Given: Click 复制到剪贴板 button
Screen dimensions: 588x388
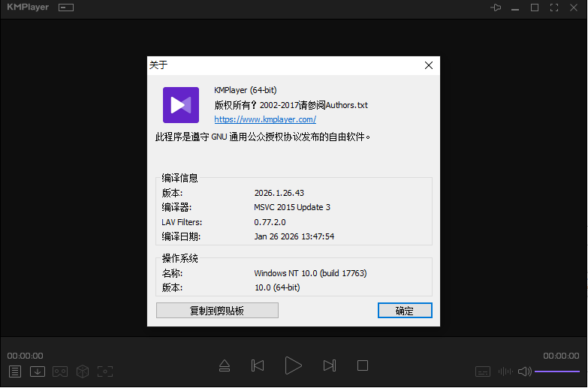Looking at the screenshot, I should click(217, 311).
